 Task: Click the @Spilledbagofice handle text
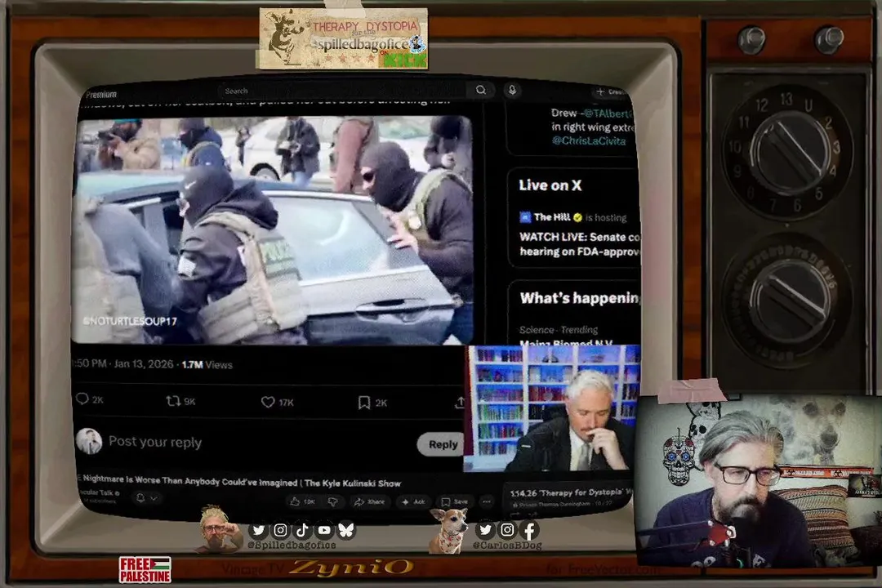pyautogui.click(x=292, y=545)
